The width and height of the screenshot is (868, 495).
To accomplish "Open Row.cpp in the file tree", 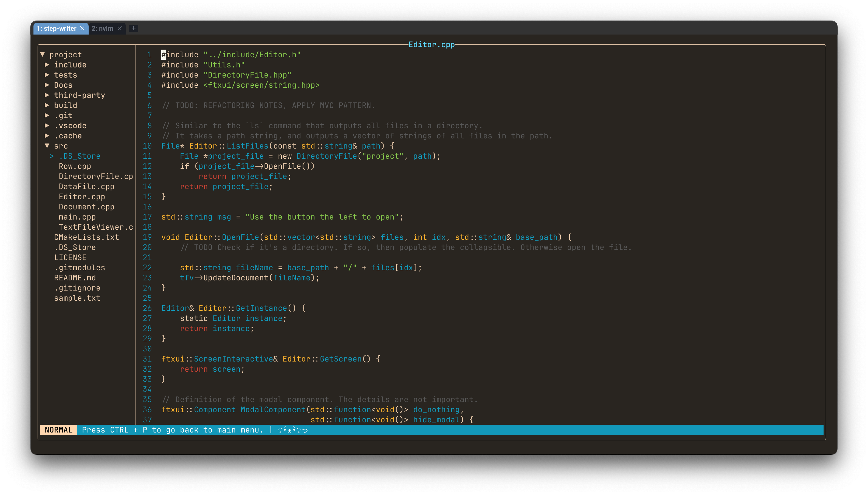I will [75, 166].
